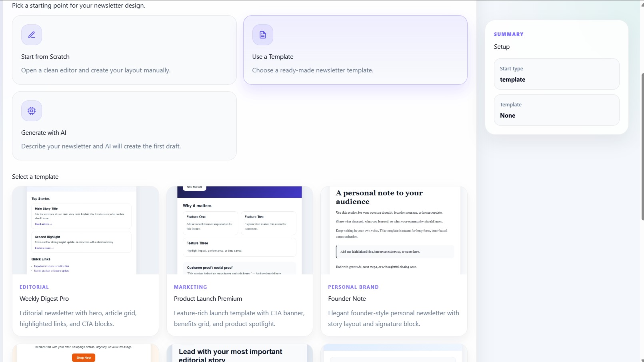Click 'Editorial newsletter with hero' description

click(x=78, y=318)
